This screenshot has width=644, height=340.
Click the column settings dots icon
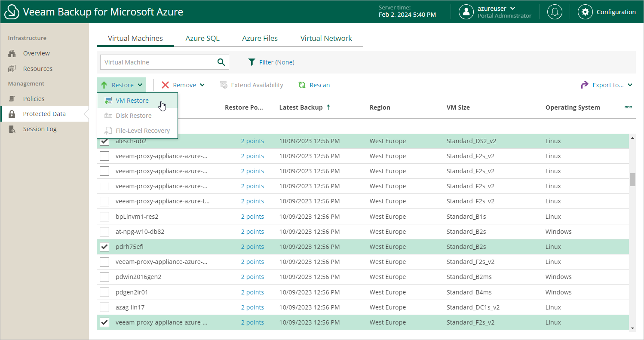pyautogui.click(x=628, y=107)
